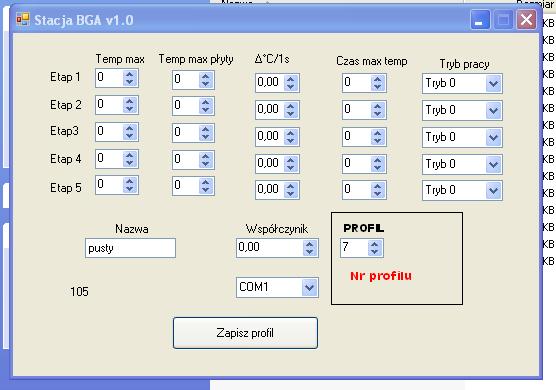Increase Etap3 Czas max temp value
The image size is (556, 390).
click(x=378, y=133)
